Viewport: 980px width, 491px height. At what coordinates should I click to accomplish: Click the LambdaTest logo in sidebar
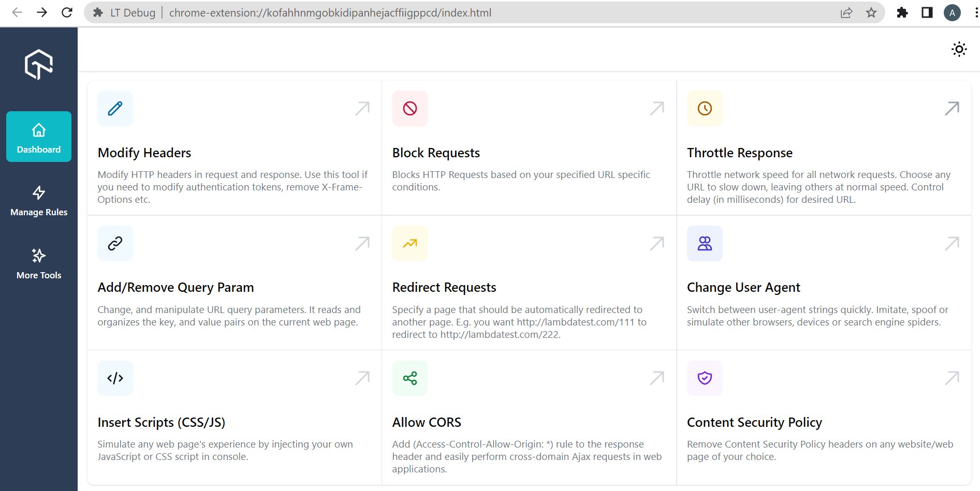click(39, 65)
